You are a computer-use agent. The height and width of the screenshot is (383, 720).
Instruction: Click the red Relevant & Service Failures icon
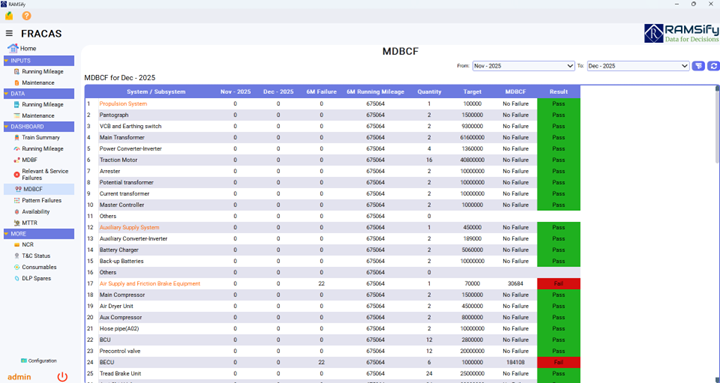[x=17, y=175]
